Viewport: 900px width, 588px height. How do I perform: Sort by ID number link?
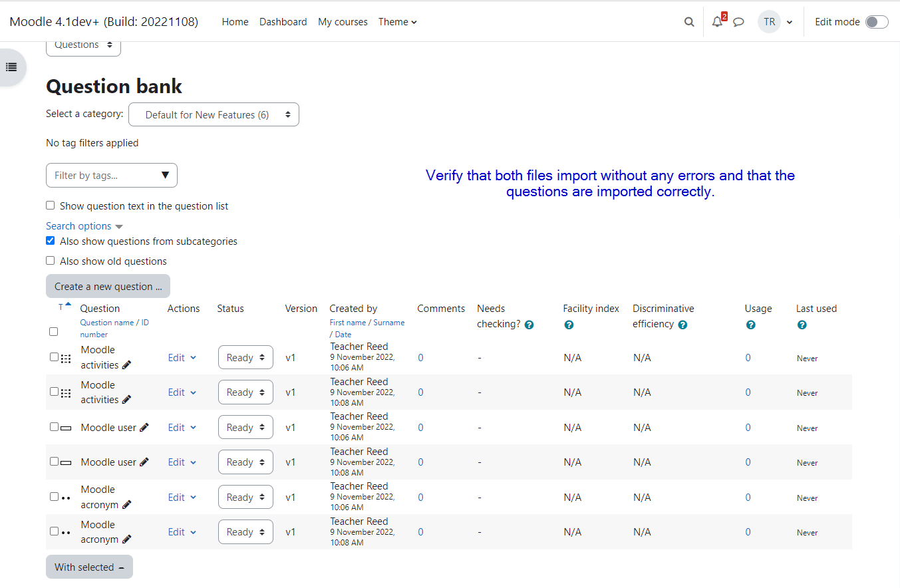(x=114, y=329)
